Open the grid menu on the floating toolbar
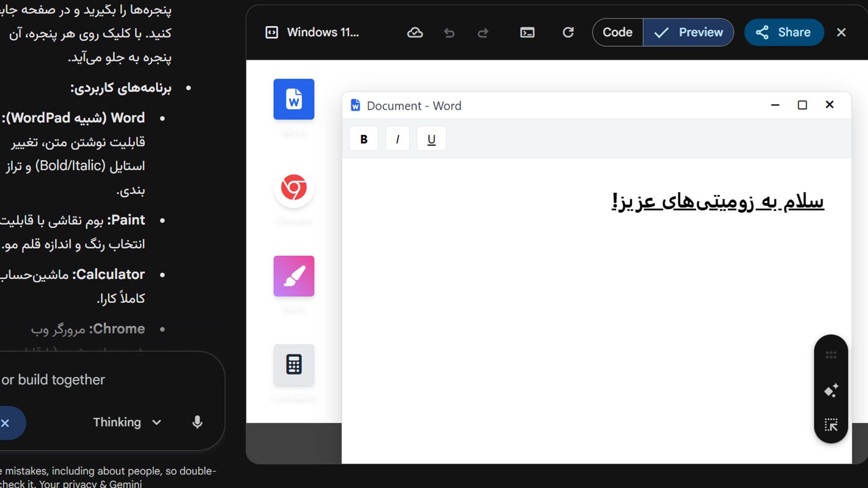Screen dimensions: 868x488 coord(831,354)
